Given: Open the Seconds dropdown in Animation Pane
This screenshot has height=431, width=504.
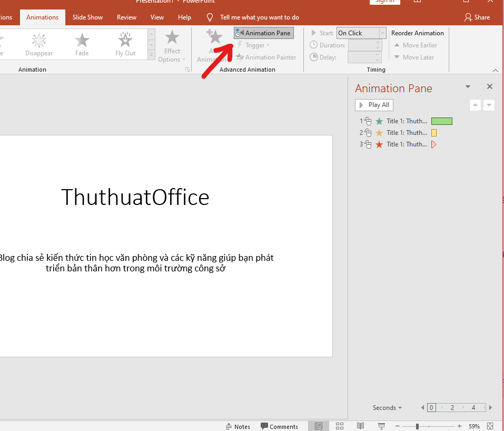Looking at the screenshot, I should (387, 407).
